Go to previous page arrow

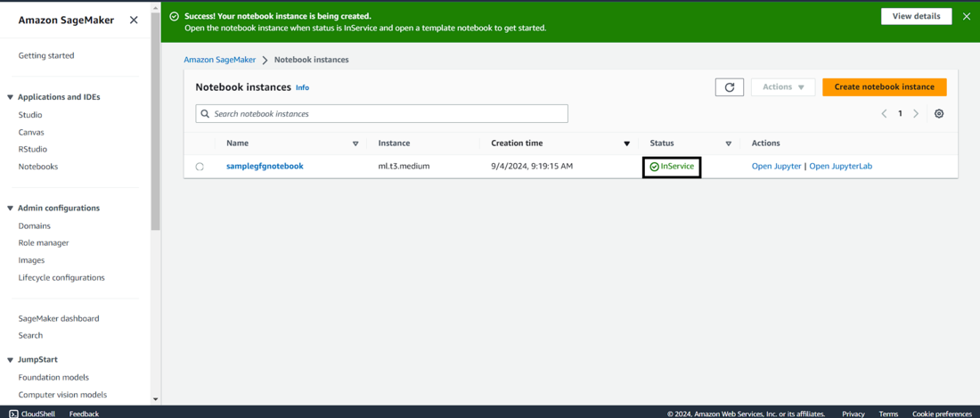coord(884,114)
